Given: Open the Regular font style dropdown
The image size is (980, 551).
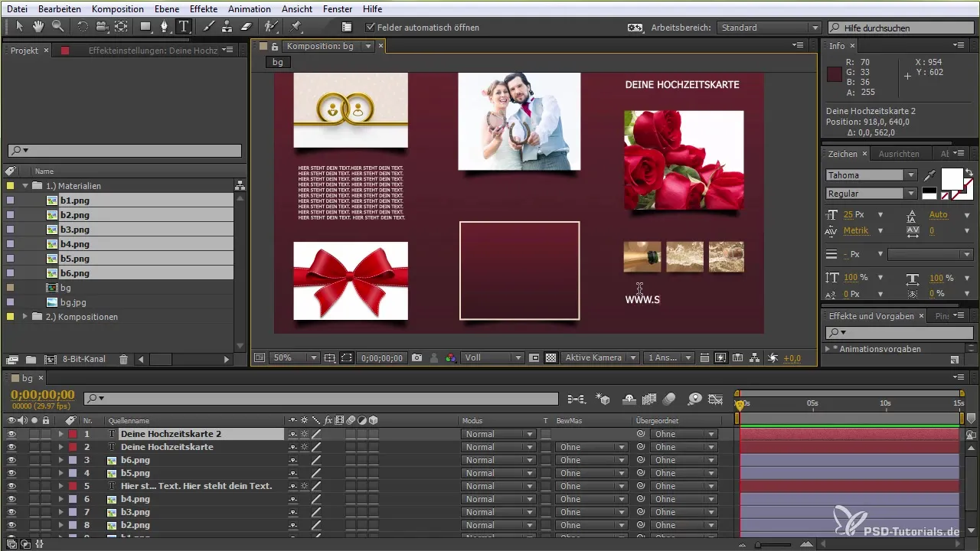Looking at the screenshot, I should [871, 194].
